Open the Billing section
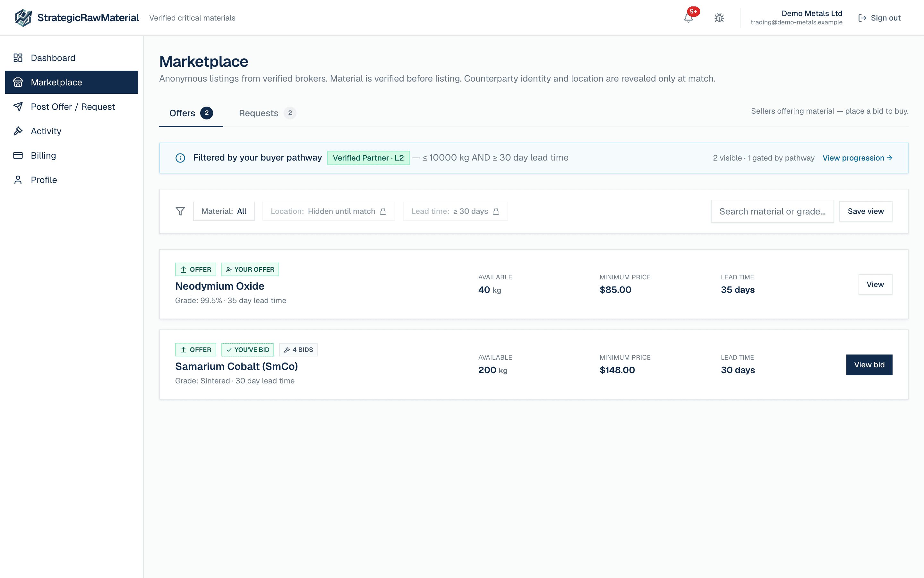This screenshot has width=924, height=578. click(72, 156)
